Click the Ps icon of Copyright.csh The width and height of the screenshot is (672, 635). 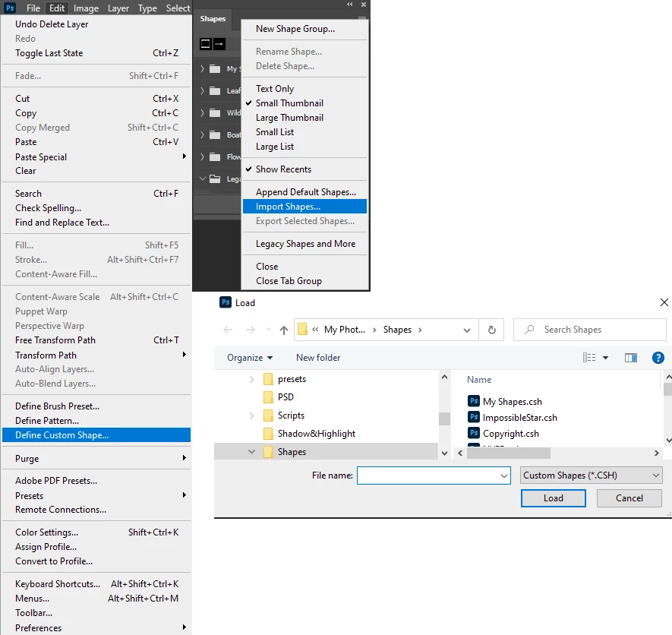tap(474, 433)
